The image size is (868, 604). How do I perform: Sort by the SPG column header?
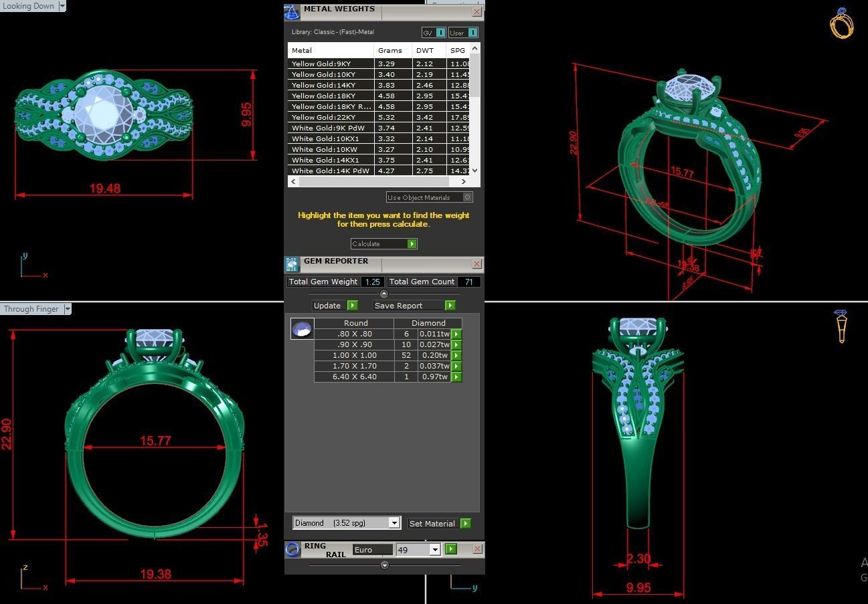coord(458,50)
